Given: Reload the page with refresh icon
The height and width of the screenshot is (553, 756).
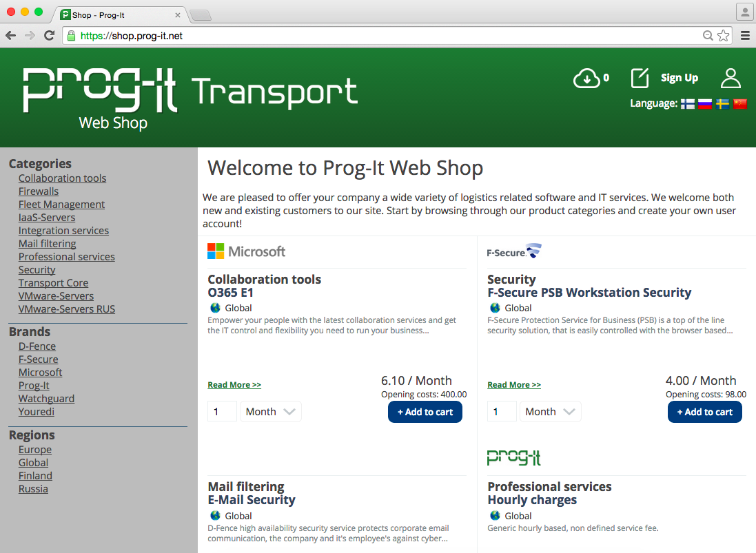Looking at the screenshot, I should (49, 35).
